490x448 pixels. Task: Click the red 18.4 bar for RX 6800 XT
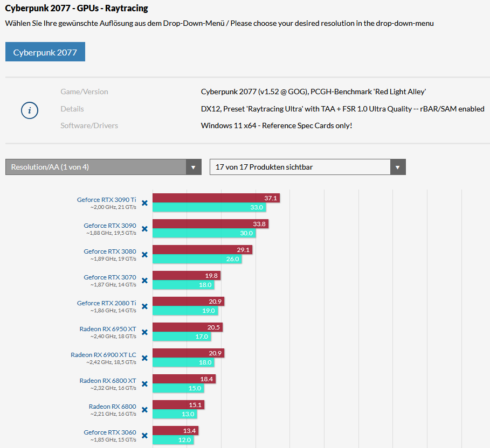coord(184,379)
